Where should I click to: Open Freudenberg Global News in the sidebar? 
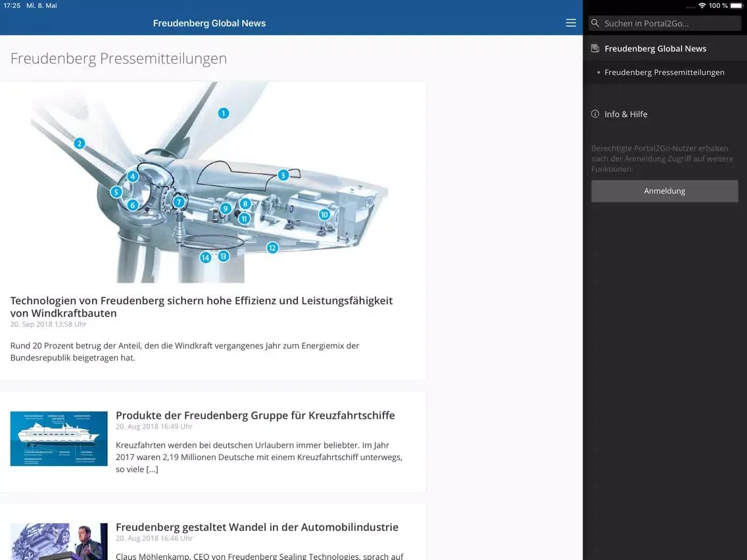pyautogui.click(x=665, y=49)
